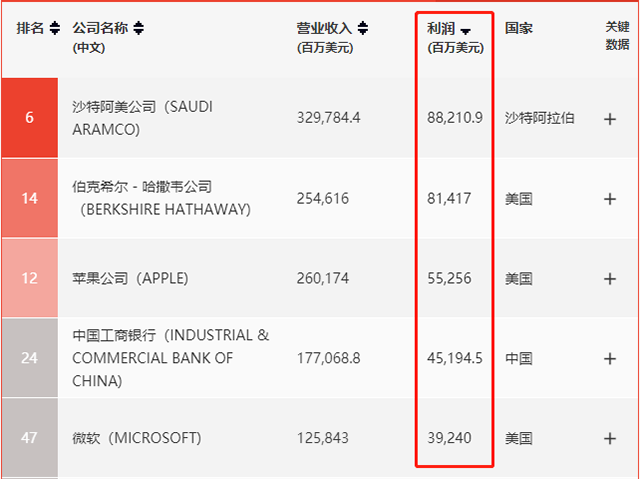The image size is (640, 479).
Task: Sort by 利润 descending arrow
Action: (465, 30)
